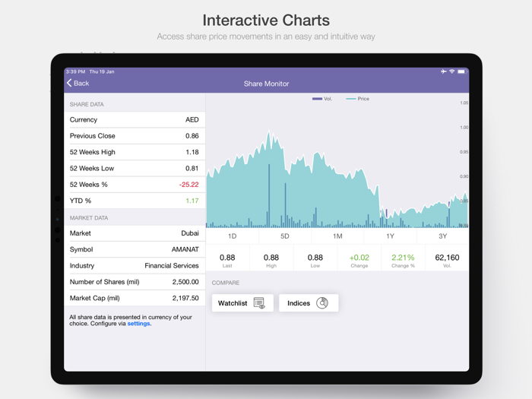Screen dimensions: 532x399
Task: Click the Industry Financial Services row
Action: click(x=135, y=266)
